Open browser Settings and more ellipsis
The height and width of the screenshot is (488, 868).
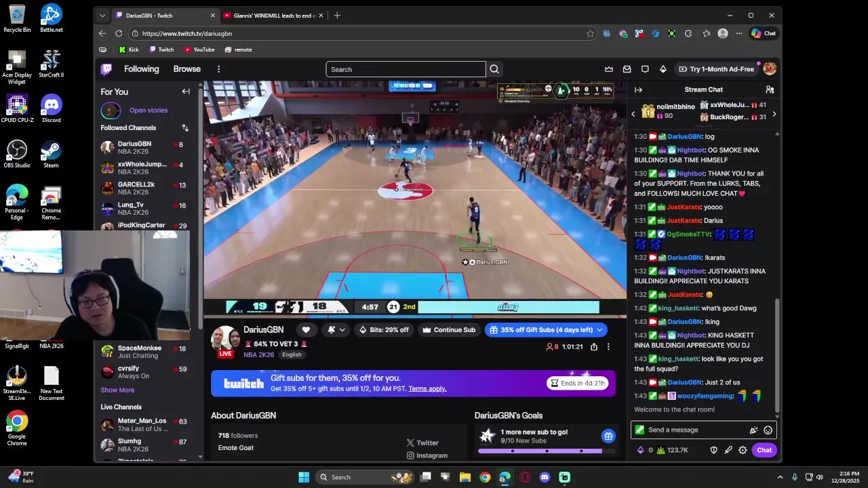click(738, 33)
